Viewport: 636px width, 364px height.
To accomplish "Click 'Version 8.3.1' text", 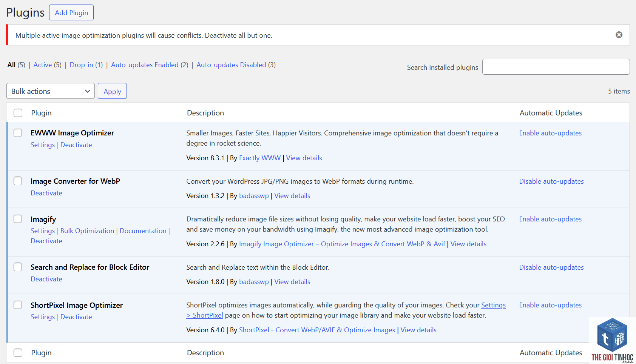I will click(205, 158).
